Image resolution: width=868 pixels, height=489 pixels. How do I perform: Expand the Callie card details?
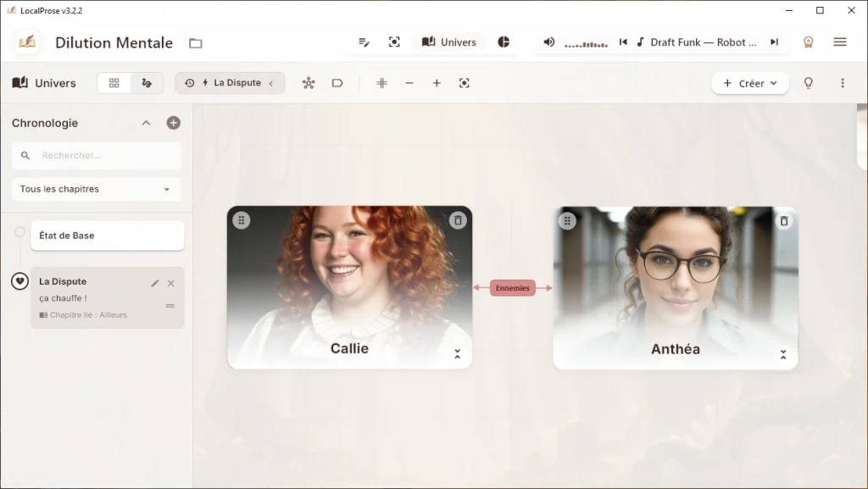point(457,354)
